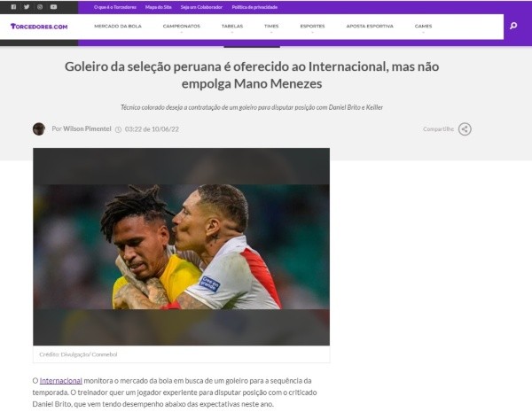The width and height of the screenshot is (532, 412).
Task: Expand the Times dropdown menu
Action: tap(271, 26)
